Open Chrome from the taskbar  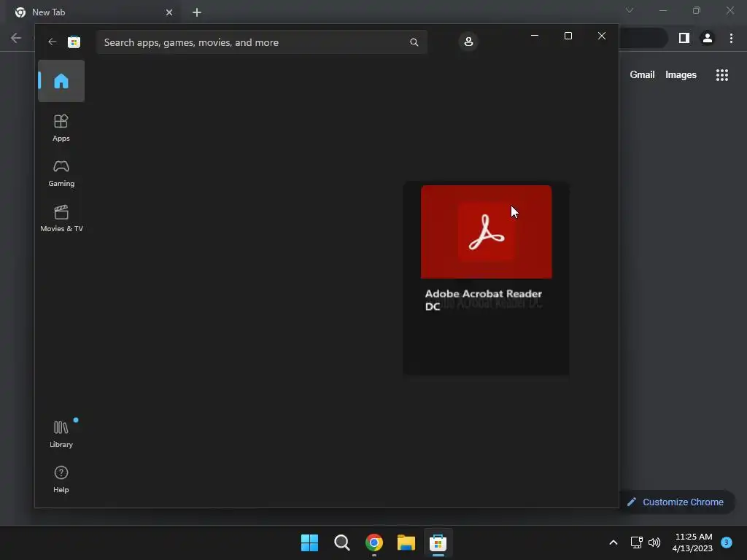coord(374,542)
